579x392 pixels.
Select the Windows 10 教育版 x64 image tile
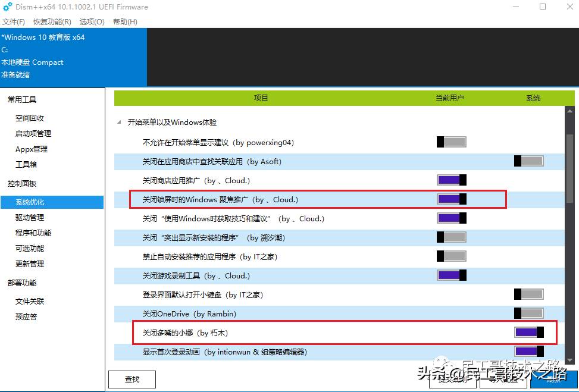coord(73,57)
